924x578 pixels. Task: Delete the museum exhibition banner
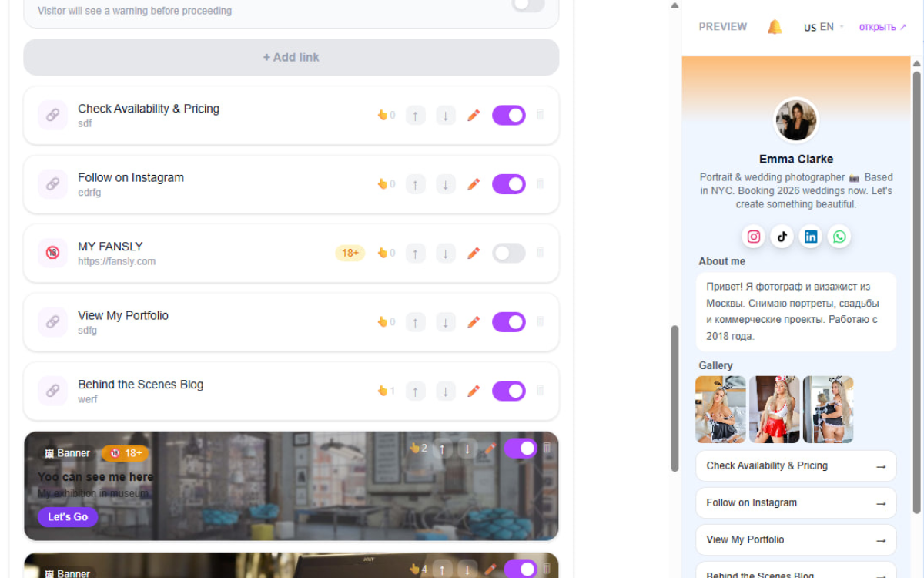[x=547, y=448]
